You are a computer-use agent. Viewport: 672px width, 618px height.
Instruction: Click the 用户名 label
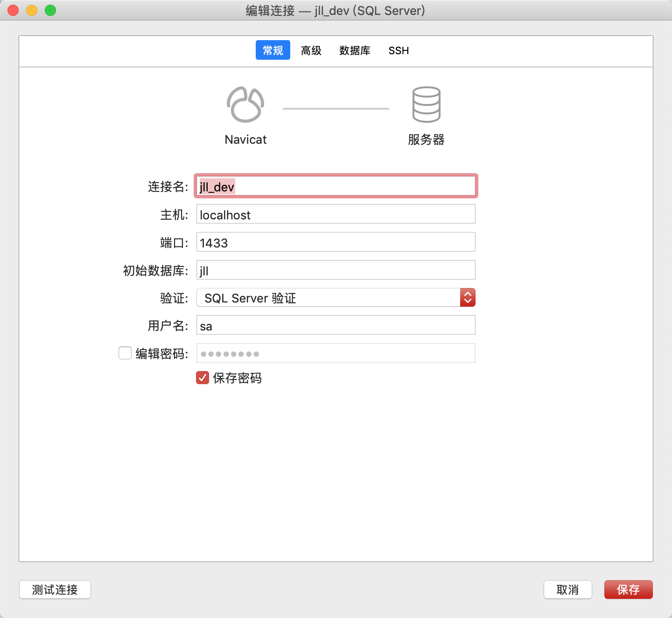[x=168, y=326]
